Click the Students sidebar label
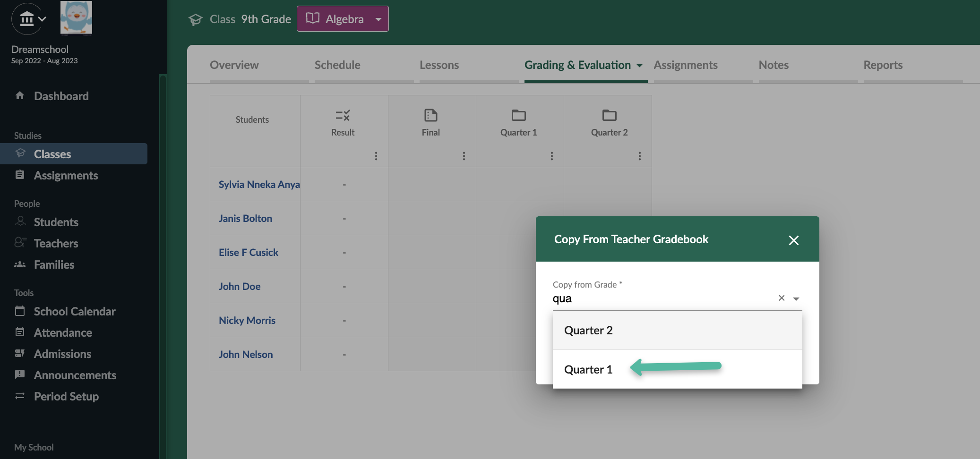This screenshot has height=459, width=980. (56, 222)
